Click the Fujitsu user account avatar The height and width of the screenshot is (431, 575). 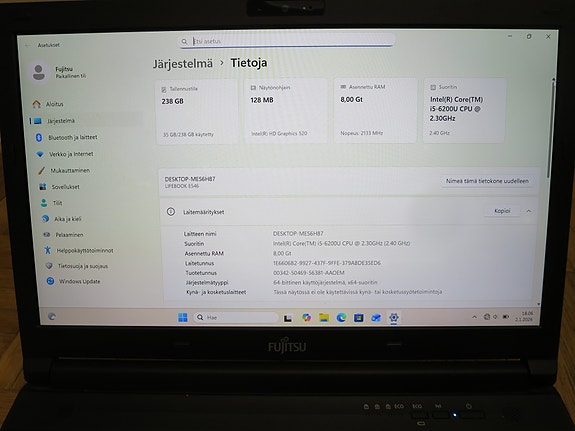[x=39, y=73]
